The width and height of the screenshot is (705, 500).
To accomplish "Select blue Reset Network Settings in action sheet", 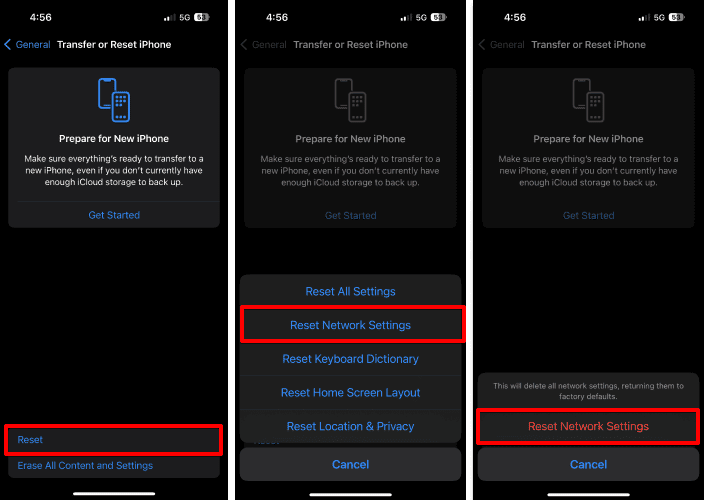I will point(350,325).
